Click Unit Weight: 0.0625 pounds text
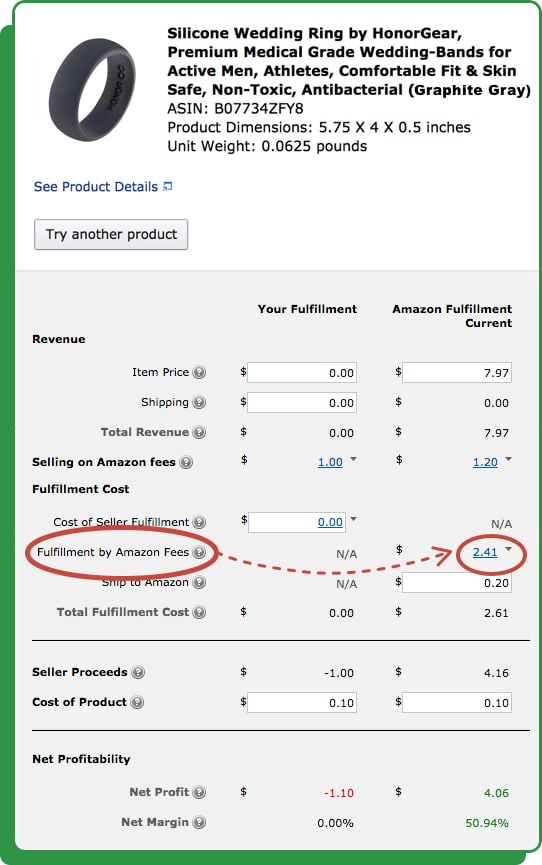This screenshot has width=542, height=865. point(267,146)
